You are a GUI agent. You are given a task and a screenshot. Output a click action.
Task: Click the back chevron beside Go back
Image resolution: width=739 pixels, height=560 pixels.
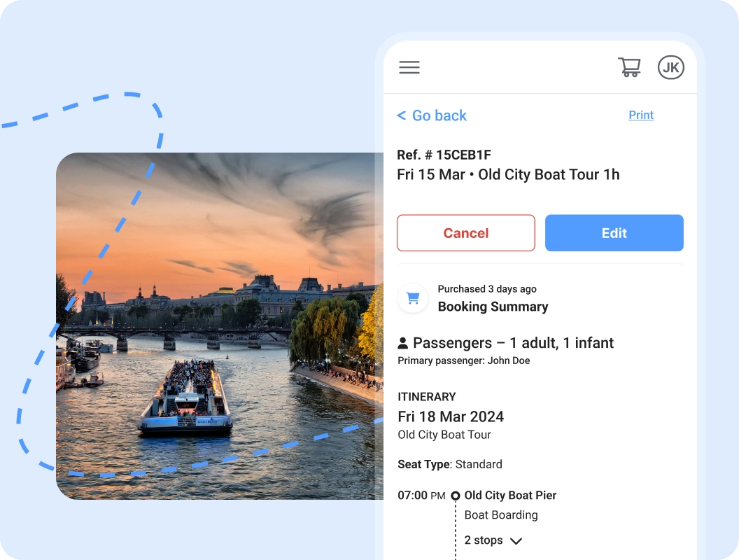[402, 115]
